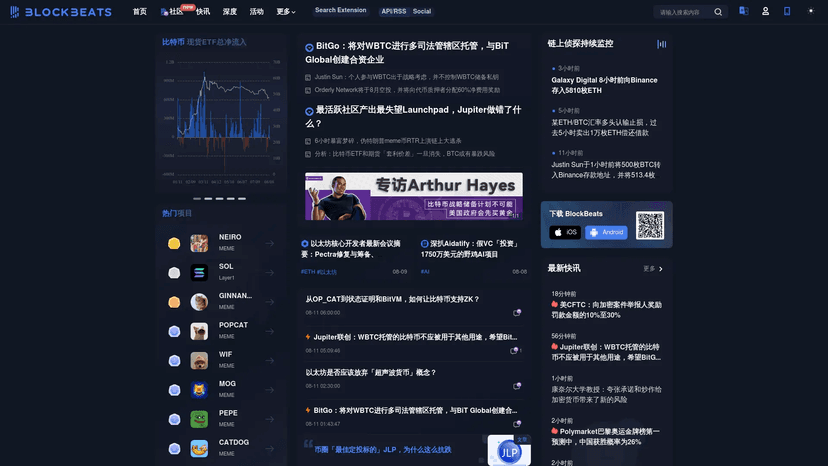Toggle the dark/light theme switch

[810, 11]
